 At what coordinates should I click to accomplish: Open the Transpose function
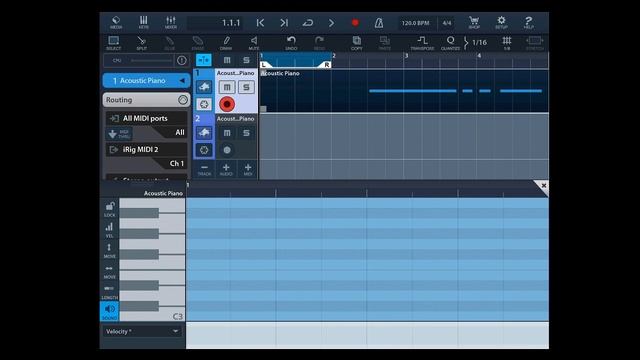(x=422, y=43)
